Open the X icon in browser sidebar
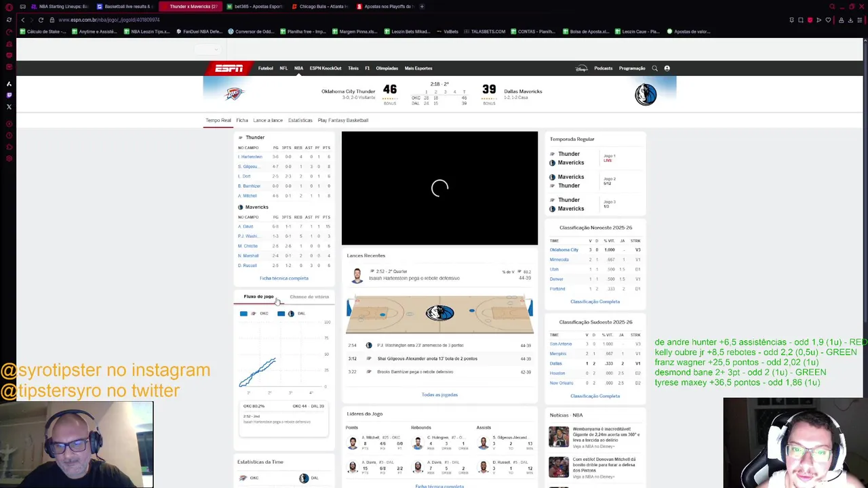This screenshot has width=868, height=488. (x=9, y=107)
